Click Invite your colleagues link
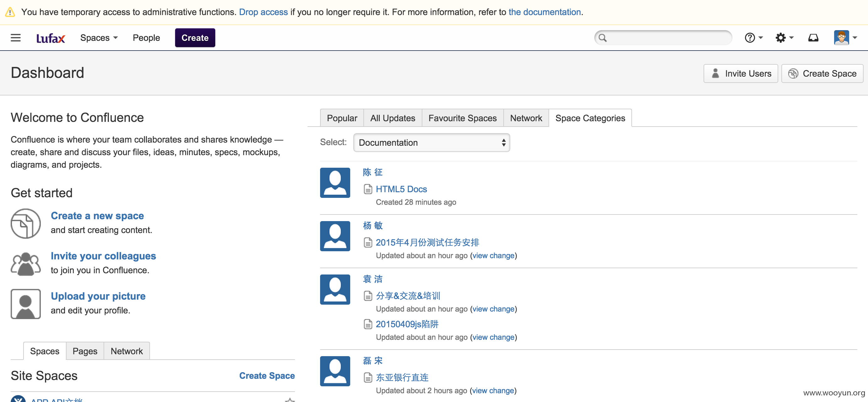The height and width of the screenshot is (402, 868). tap(104, 256)
